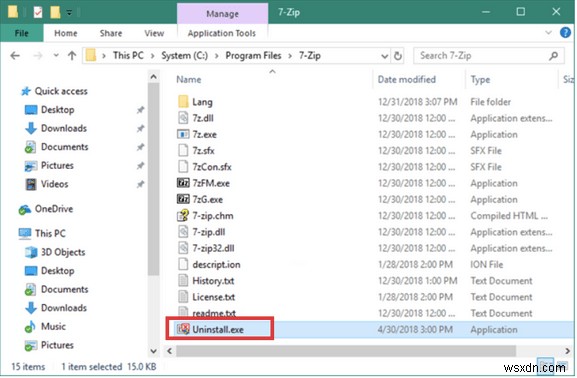
Task: Open 3D Objects under This PC
Action: coord(63,252)
